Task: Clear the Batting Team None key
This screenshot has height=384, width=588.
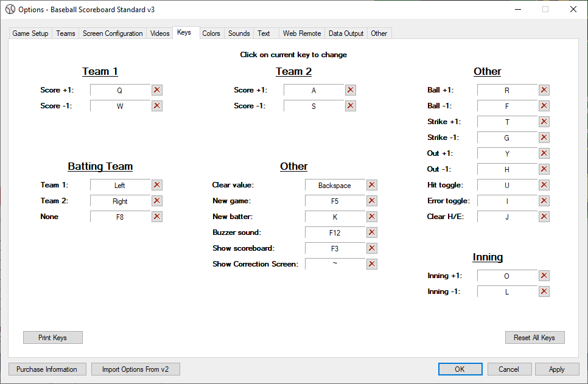Action: pos(157,217)
